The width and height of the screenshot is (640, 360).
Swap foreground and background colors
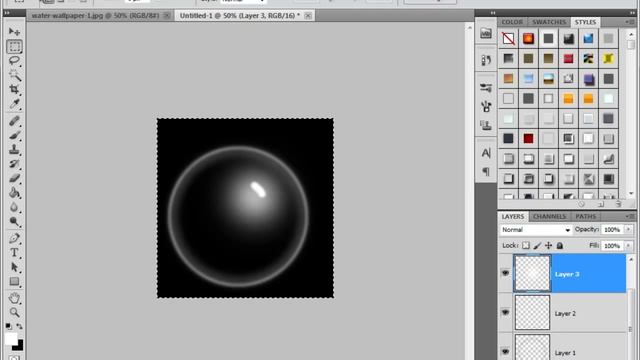19,326
